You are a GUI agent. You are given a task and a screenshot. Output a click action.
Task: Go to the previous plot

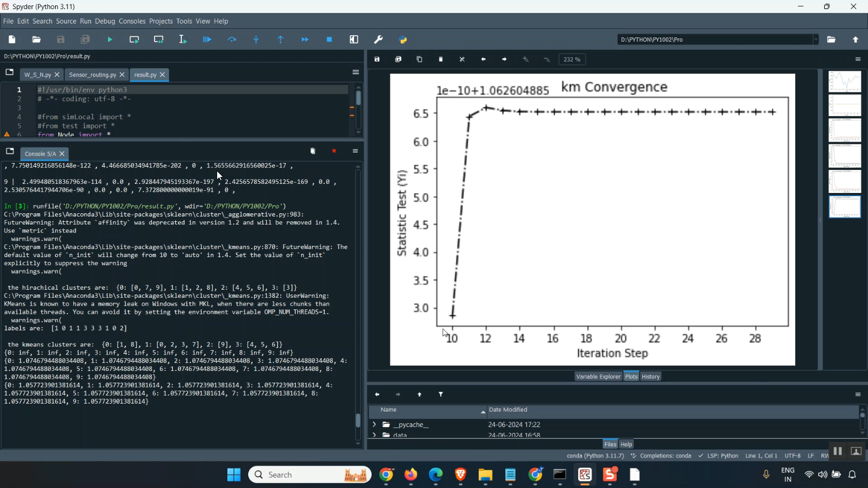tap(483, 59)
